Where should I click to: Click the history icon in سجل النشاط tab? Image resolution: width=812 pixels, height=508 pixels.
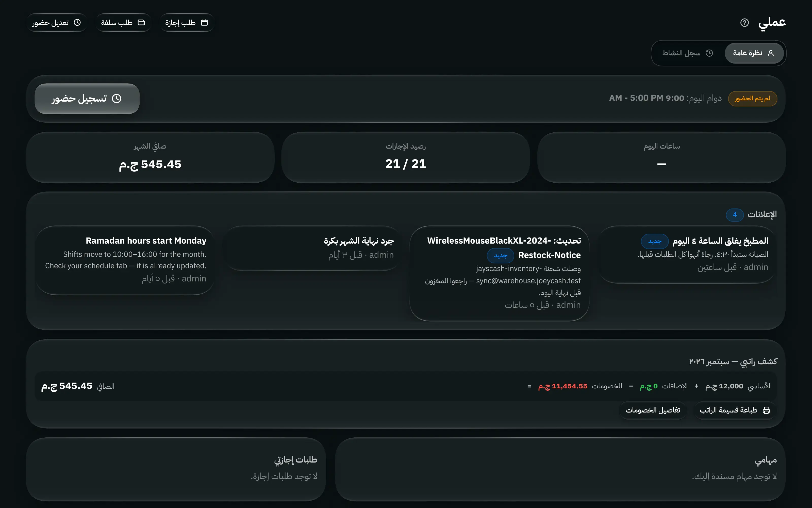[x=709, y=53]
